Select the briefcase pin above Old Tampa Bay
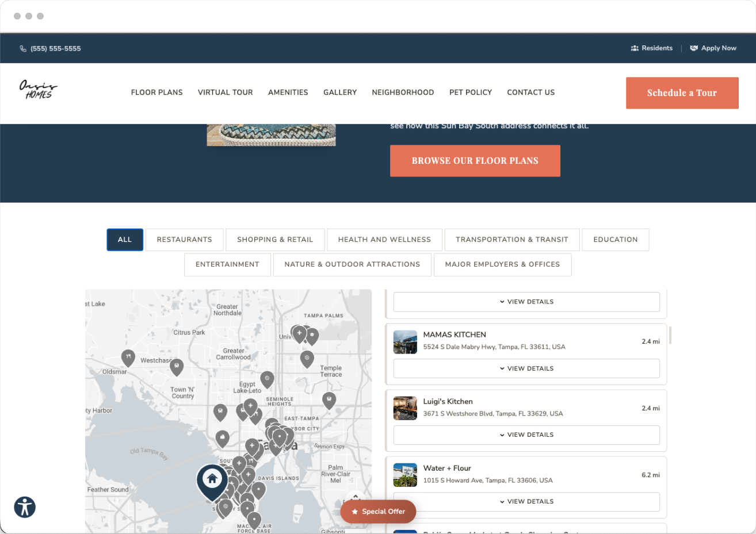Viewport: 756px width, 534px height. coord(222,439)
